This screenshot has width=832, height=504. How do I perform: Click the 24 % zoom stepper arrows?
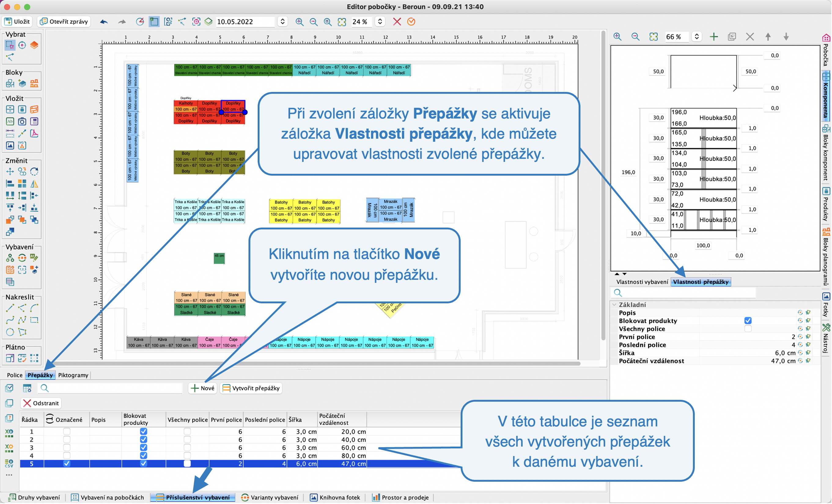pos(380,22)
